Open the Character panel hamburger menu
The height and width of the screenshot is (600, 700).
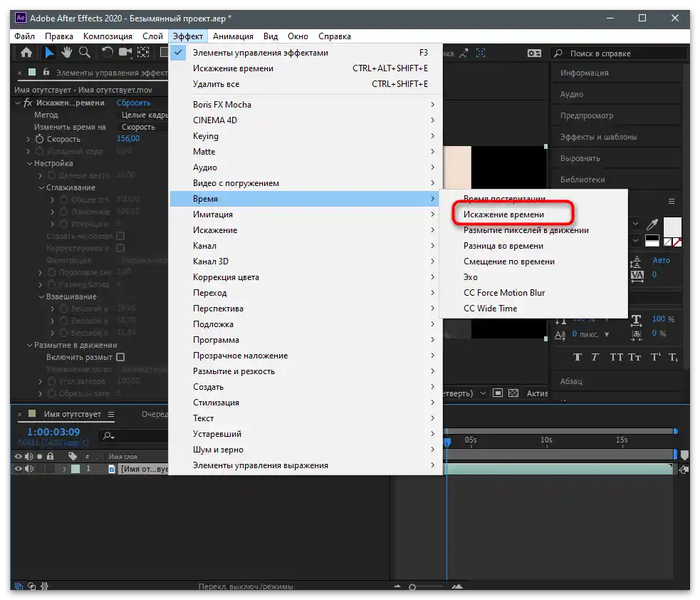point(671,202)
